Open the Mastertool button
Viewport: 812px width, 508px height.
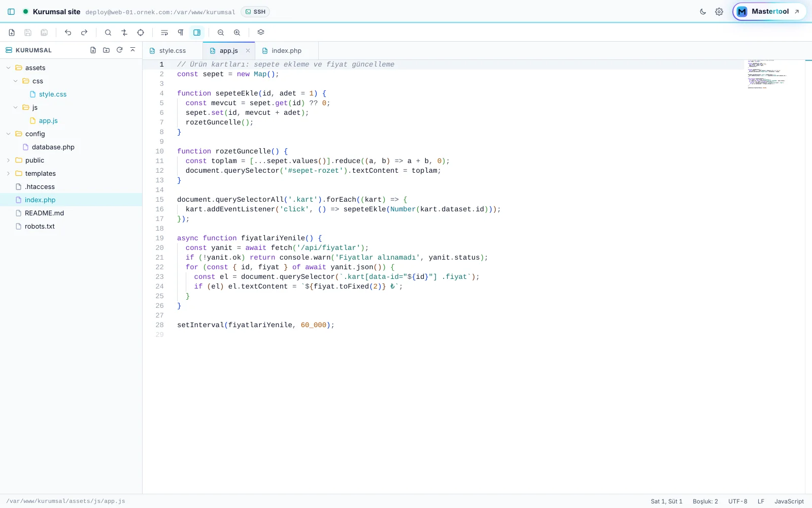click(769, 12)
